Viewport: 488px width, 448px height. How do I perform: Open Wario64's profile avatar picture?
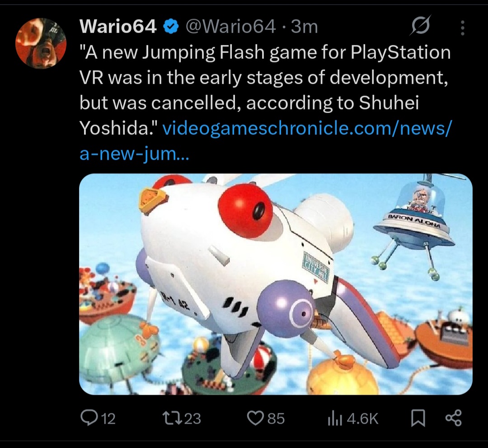41,43
